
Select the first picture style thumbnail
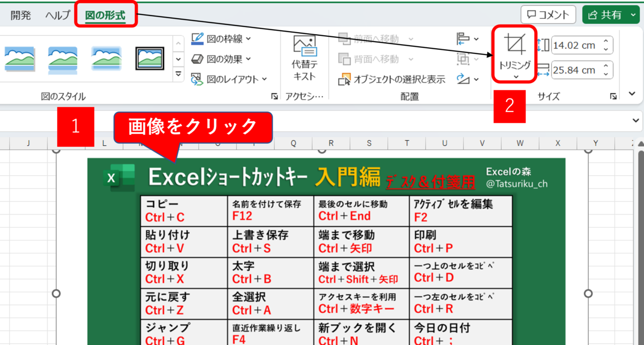pyautogui.click(x=20, y=59)
